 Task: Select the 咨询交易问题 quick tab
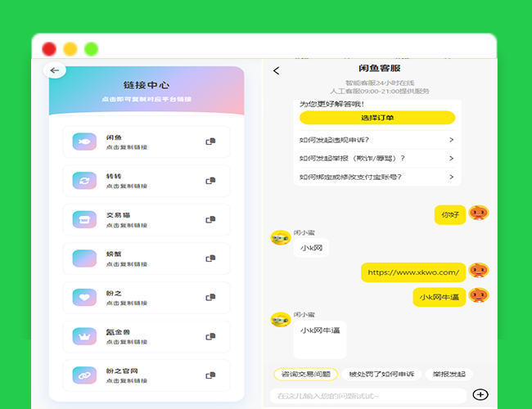pos(306,374)
